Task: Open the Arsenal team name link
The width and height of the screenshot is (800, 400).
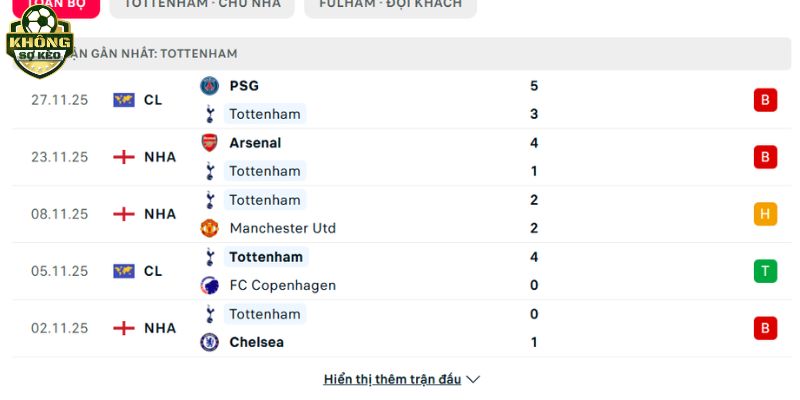Action: pos(255,143)
